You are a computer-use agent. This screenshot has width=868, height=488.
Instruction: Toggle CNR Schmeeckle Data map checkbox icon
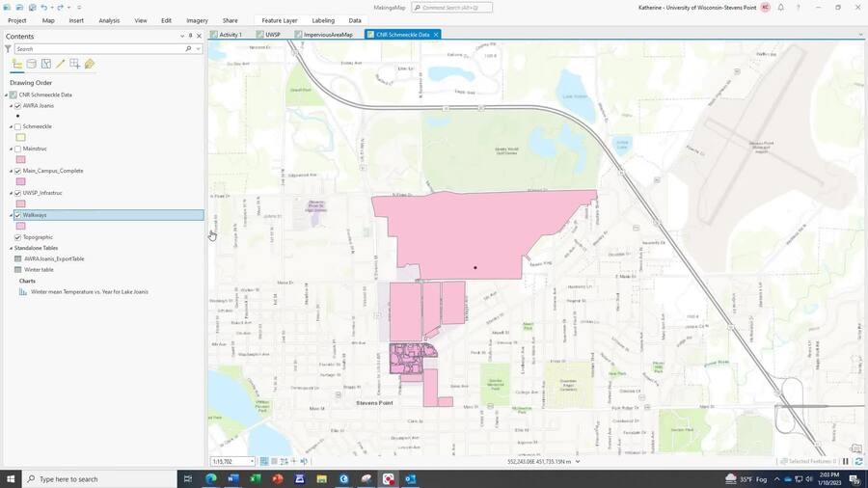click(14, 95)
